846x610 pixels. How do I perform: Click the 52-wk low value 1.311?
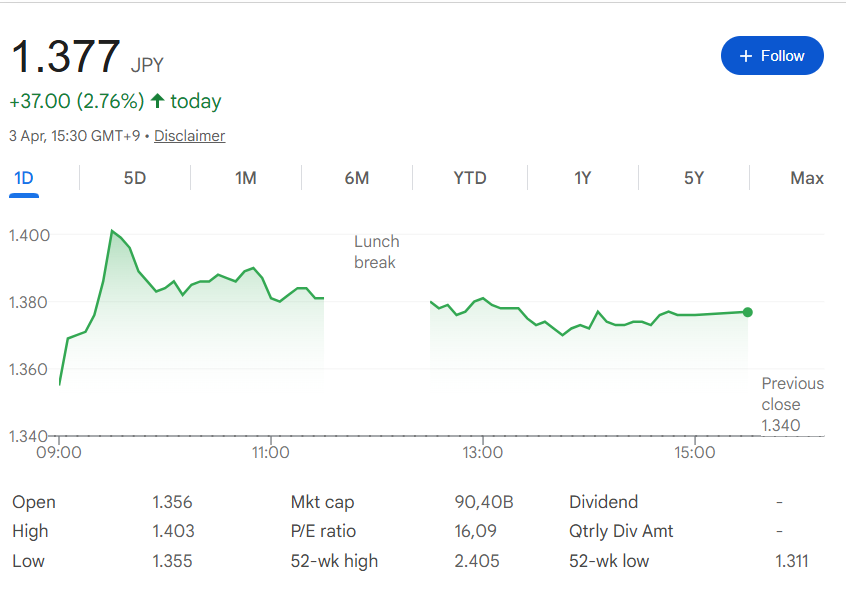coord(792,561)
